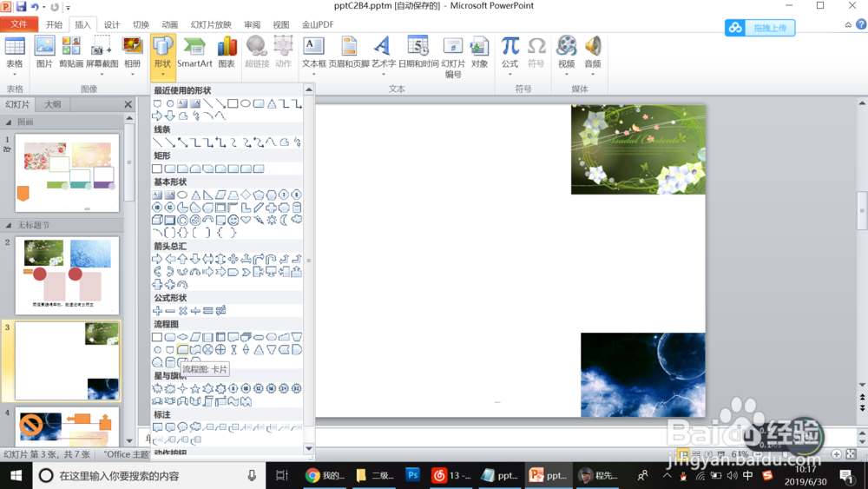
Task: Select the right arrow in block arrows
Action: pyautogui.click(x=157, y=259)
